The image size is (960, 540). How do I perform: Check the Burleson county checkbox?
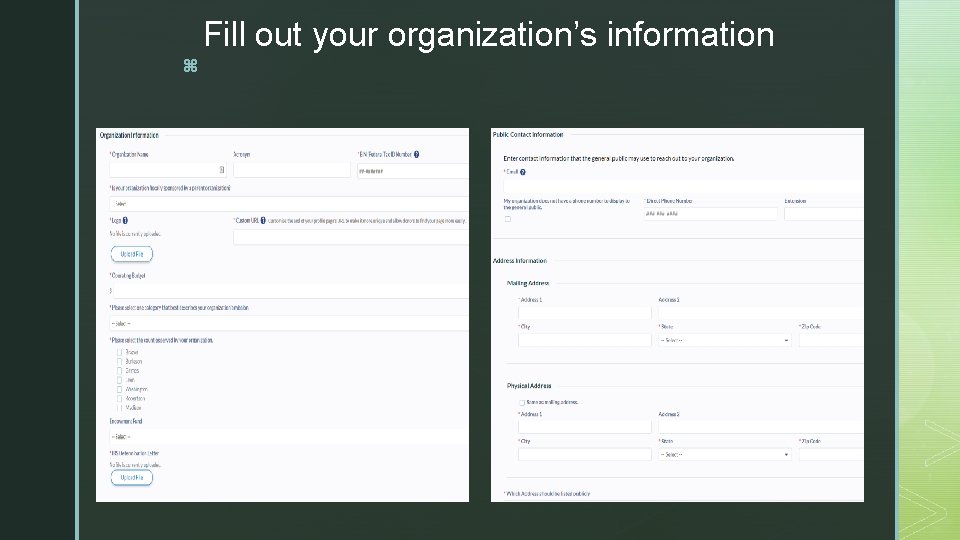click(119, 362)
